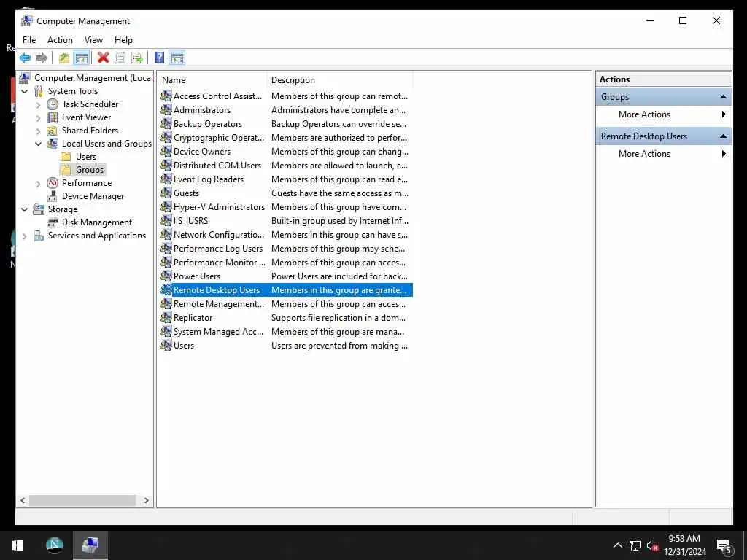Image resolution: width=747 pixels, height=560 pixels.
Task: Click the tree pane horizontal scrollbar thumb
Action: (x=82, y=500)
